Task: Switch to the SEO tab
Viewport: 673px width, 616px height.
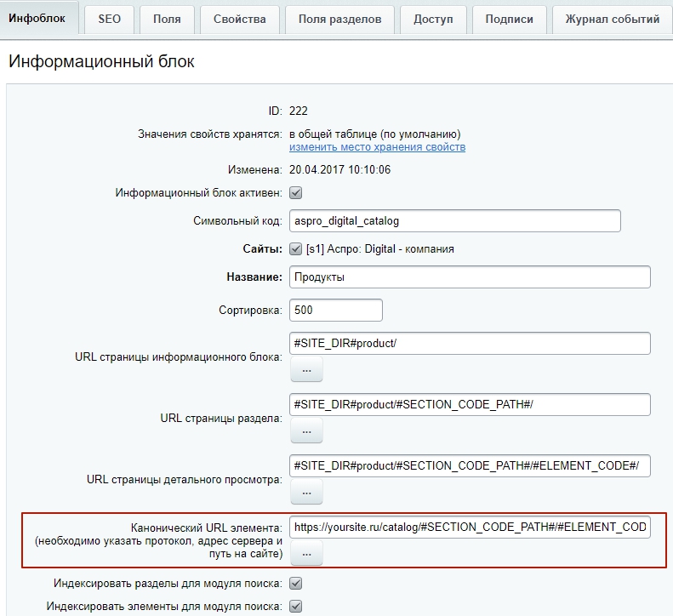Action: coord(109,19)
